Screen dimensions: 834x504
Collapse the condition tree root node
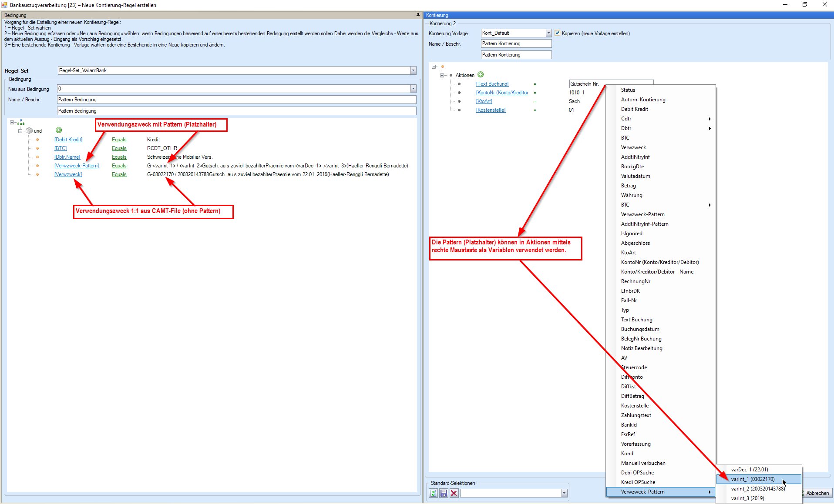(x=12, y=123)
